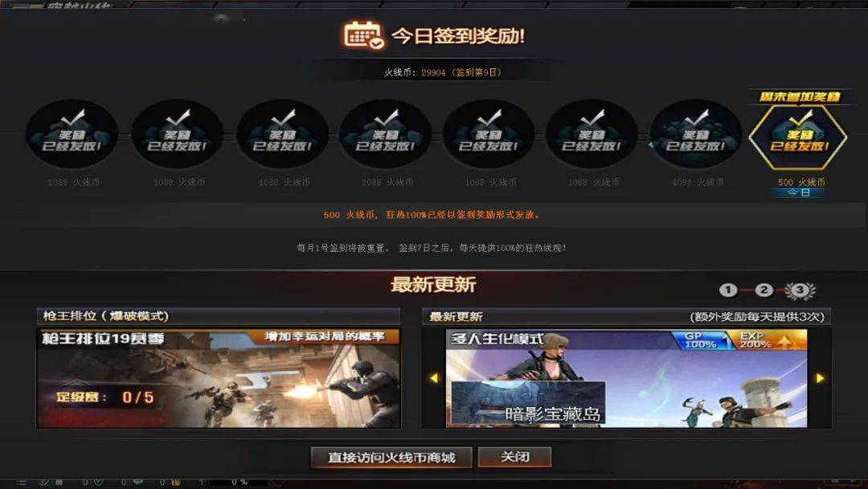The height and width of the screenshot is (489, 868).
Task: Select news page 3 indicator
Action: tap(800, 290)
